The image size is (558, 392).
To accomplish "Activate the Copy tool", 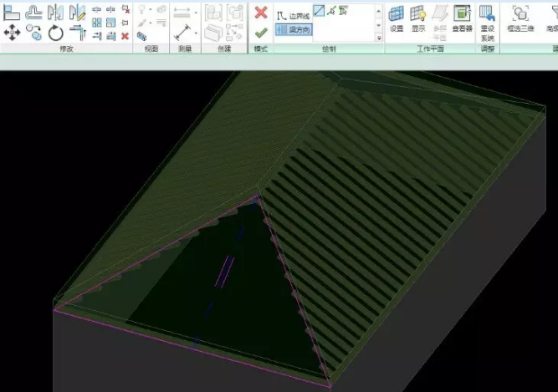I will (33, 33).
